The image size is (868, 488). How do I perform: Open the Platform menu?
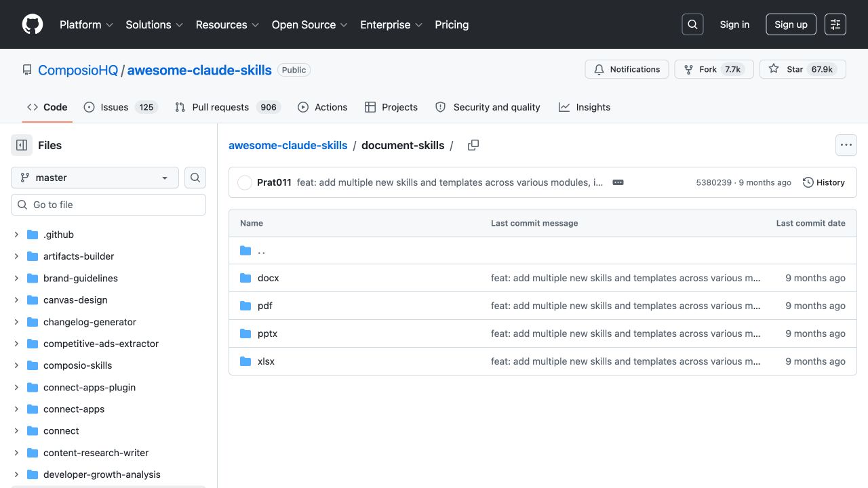[86, 24]
